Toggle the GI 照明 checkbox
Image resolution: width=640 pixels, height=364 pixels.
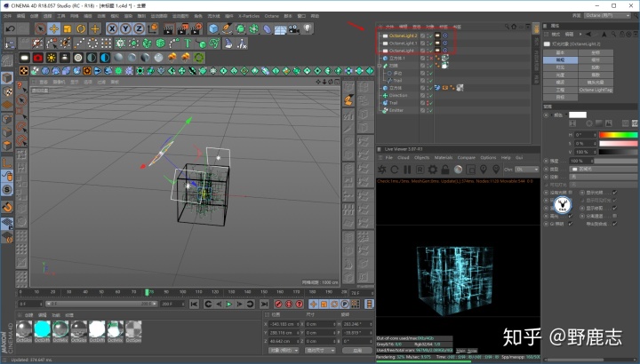(x=571, y=224)
